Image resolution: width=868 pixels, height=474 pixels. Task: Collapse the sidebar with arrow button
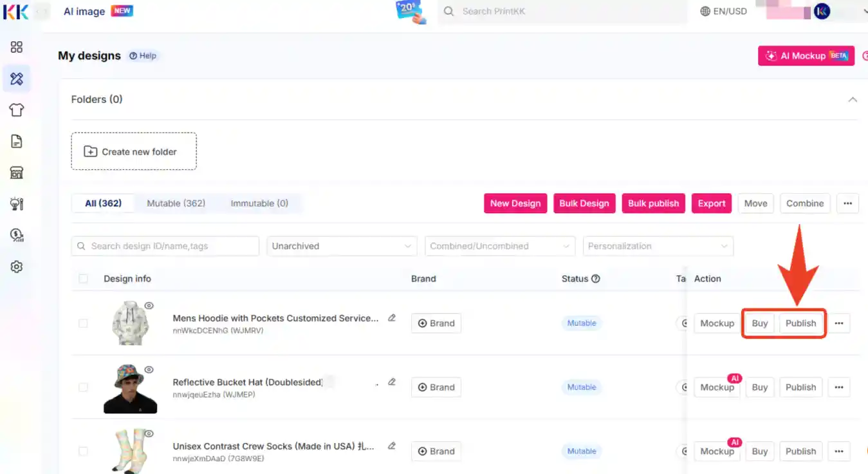point(42,12)
